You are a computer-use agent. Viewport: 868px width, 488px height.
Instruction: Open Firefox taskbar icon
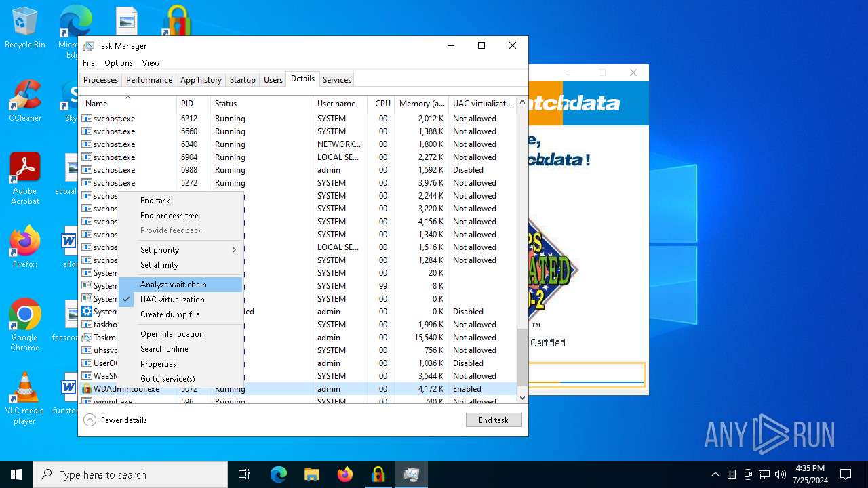pos(344,474)
